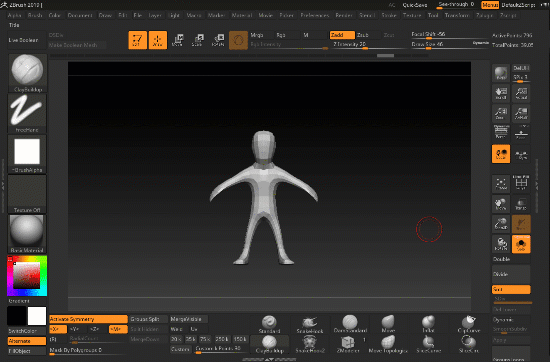This screenshot has height=362, width=550.
Task: Select the ClayBuildup brush in bottom shelf
Action: click(x=269, y=344)
